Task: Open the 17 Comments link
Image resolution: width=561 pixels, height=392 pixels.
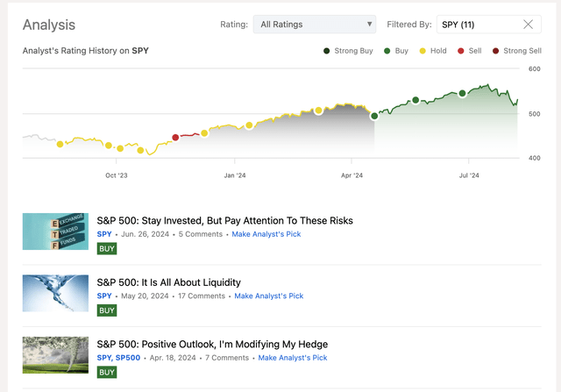Action: click(x=202, y=296)
